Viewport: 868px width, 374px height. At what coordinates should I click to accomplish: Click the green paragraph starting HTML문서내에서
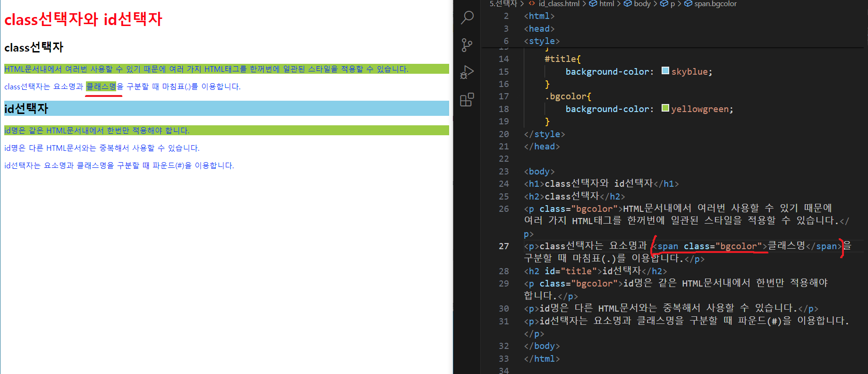[227, 69]
